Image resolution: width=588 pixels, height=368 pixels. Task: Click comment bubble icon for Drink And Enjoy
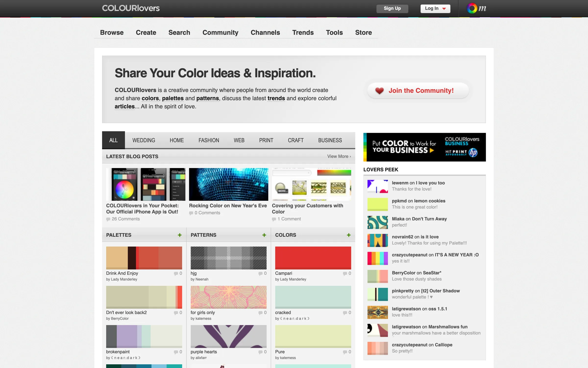point(176,274)
